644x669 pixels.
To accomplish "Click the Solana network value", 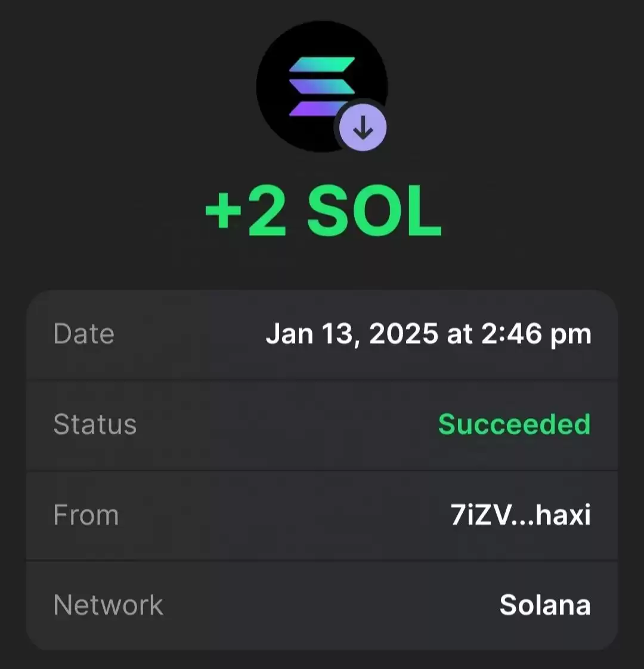I will coord(545,605).
